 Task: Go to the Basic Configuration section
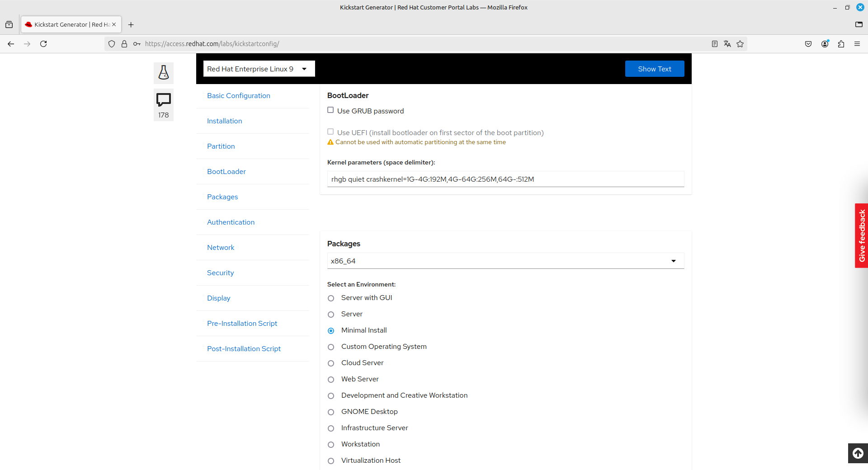point(239,96)
